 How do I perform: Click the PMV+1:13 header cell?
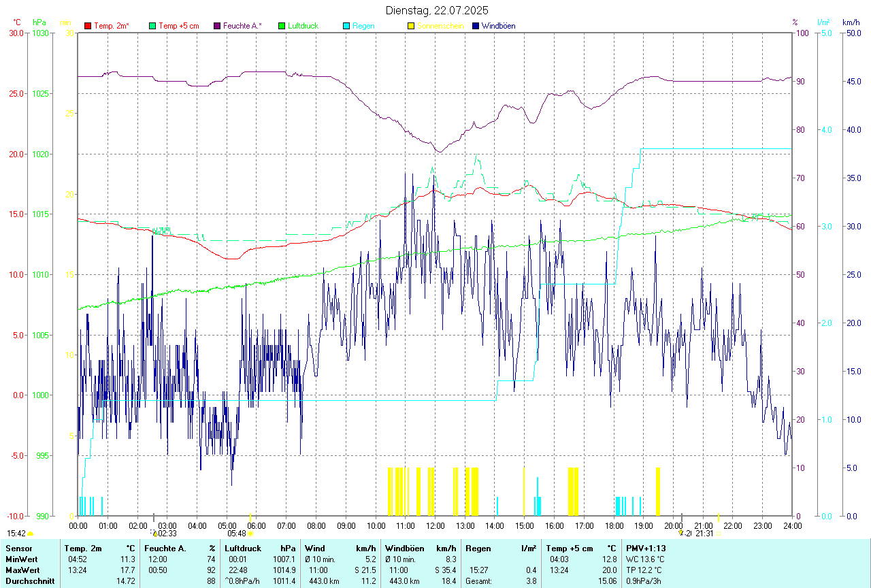(x=646, y=548)
